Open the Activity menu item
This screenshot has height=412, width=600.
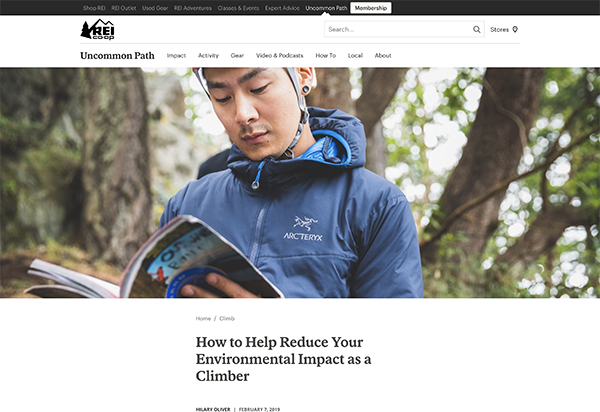click(x=208, y=55)
